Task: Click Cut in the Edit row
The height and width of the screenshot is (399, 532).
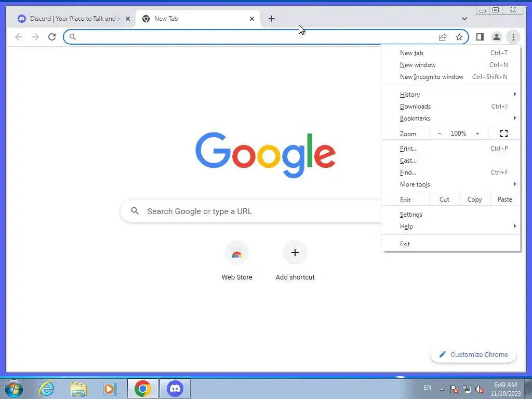Action: tap(445, 199)
